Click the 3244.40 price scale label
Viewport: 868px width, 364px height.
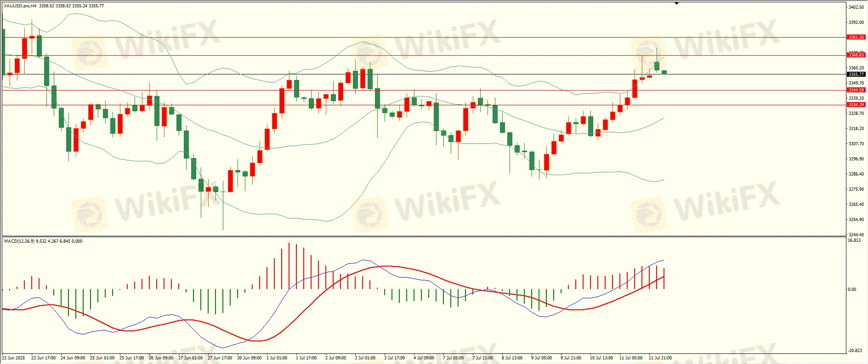click(x=856, y=234)
